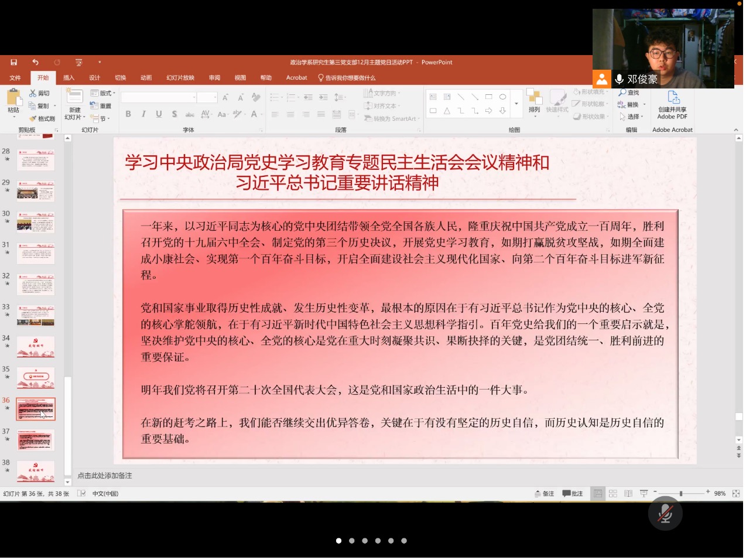Toggle the Notes (备注) pane button
The width and height of the screenshot is (746, 560).
click(x=544, y=494)
